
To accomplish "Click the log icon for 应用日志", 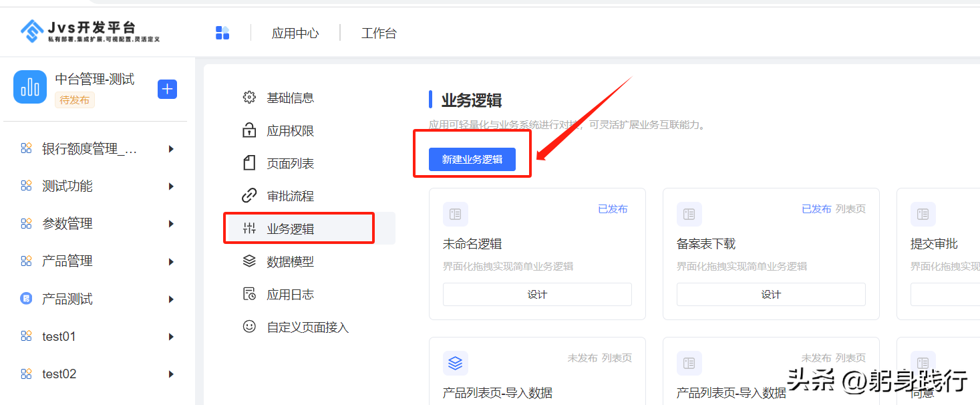I will 249,294.
